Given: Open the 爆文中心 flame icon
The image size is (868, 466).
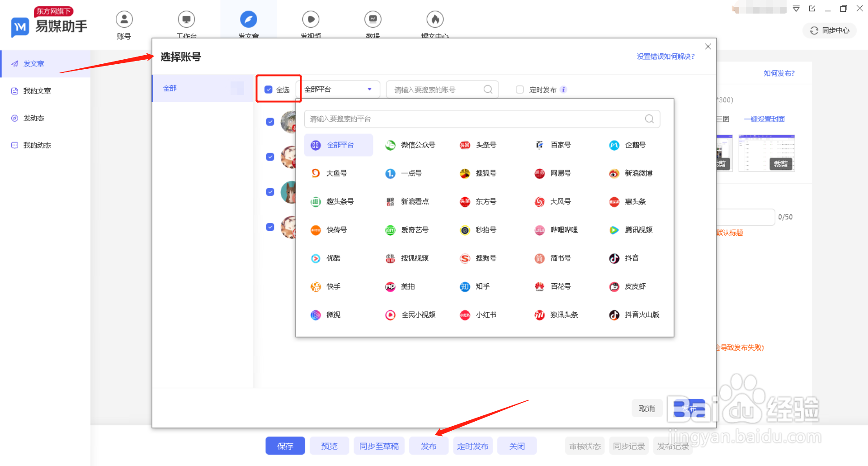Looking at the screenshot, I should pos(435,19).
